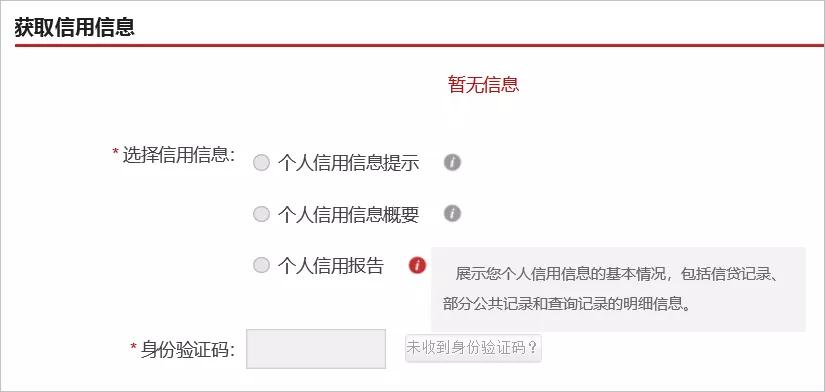
Task: Select the 个人信用信息提示 radio button
Action: coord(261,163)
